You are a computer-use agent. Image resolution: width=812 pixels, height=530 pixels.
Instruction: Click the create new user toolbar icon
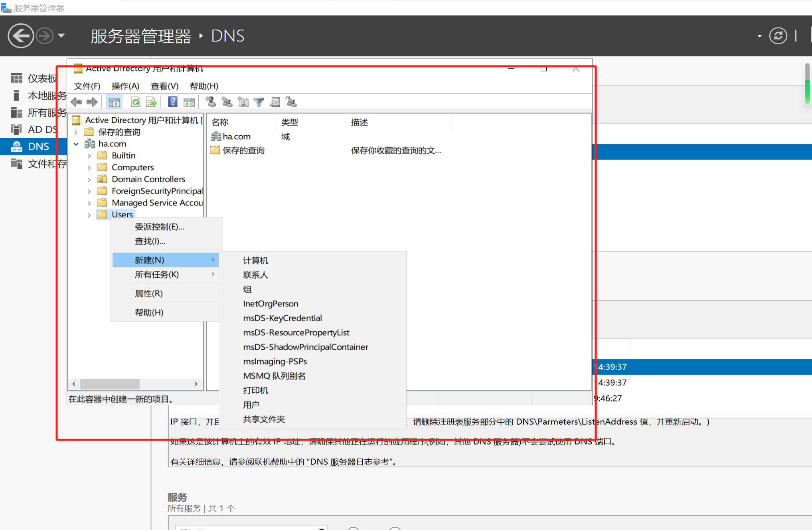[x=211, y=102]
